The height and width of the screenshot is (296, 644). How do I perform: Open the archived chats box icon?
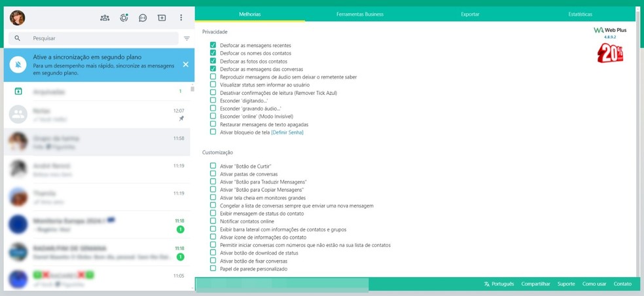(x=18, y=91)
